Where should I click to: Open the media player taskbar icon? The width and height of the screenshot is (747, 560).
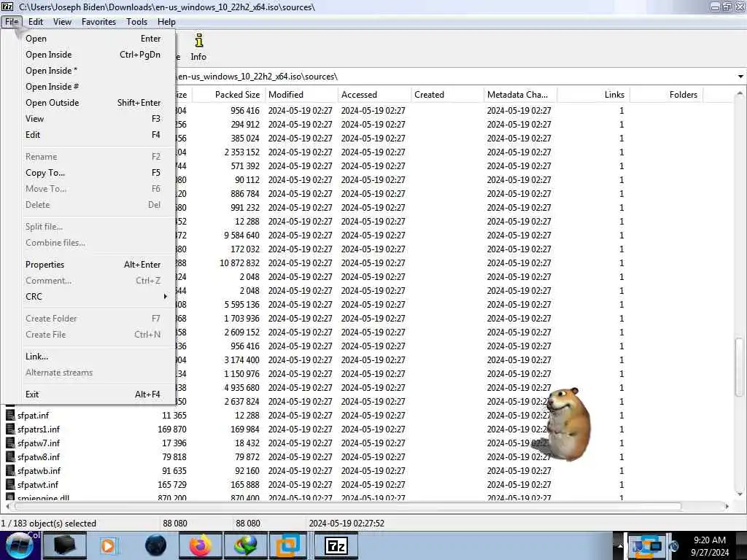coord(109,545)
